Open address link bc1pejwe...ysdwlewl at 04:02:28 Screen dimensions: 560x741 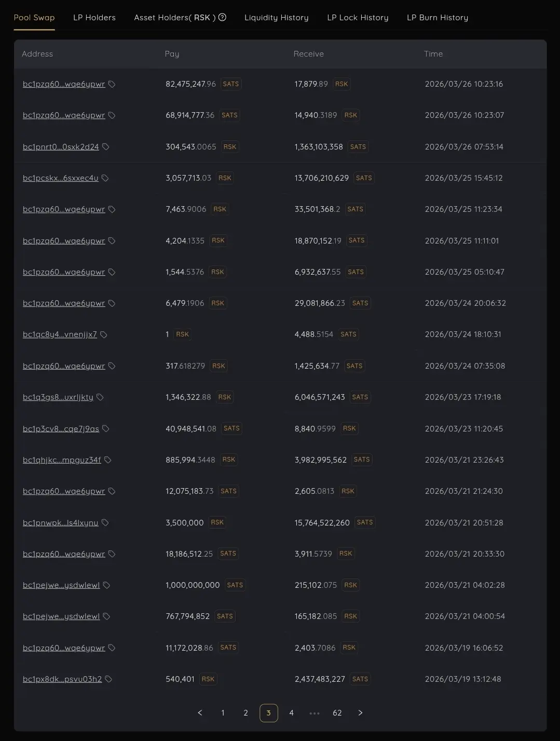(x=61, y=585)
